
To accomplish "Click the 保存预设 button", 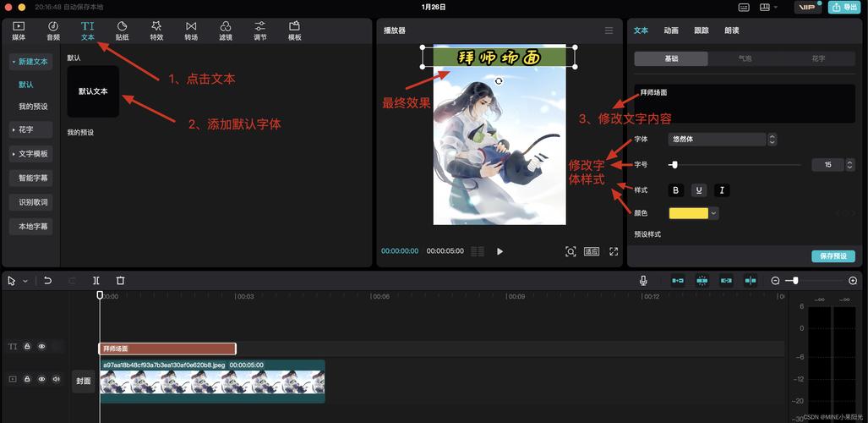I will [833, 256].
